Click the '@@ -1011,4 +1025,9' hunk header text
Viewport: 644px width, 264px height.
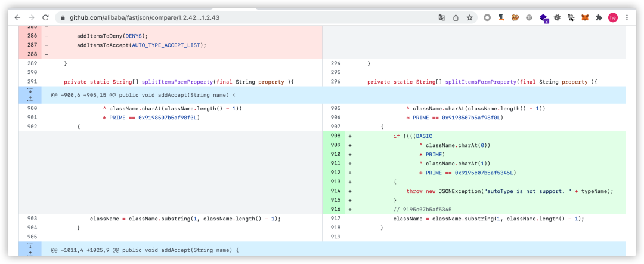pos(144,250)
